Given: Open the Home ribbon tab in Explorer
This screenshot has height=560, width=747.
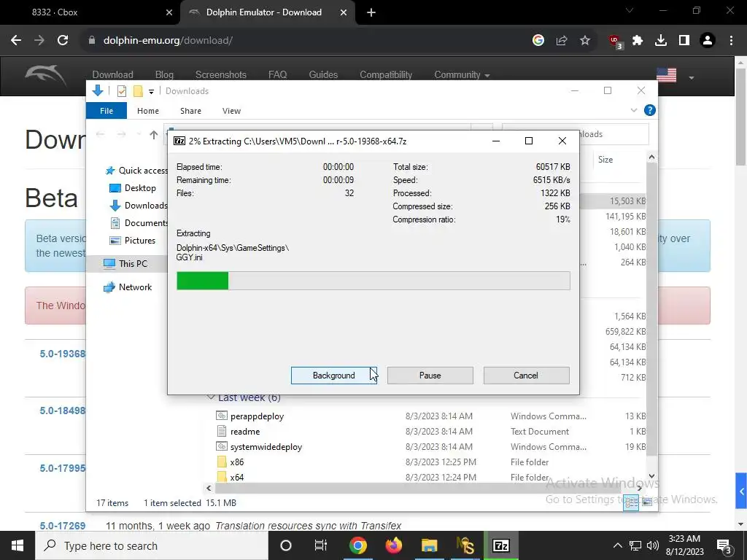Looking at the screenshot, I should pos(147,111).
